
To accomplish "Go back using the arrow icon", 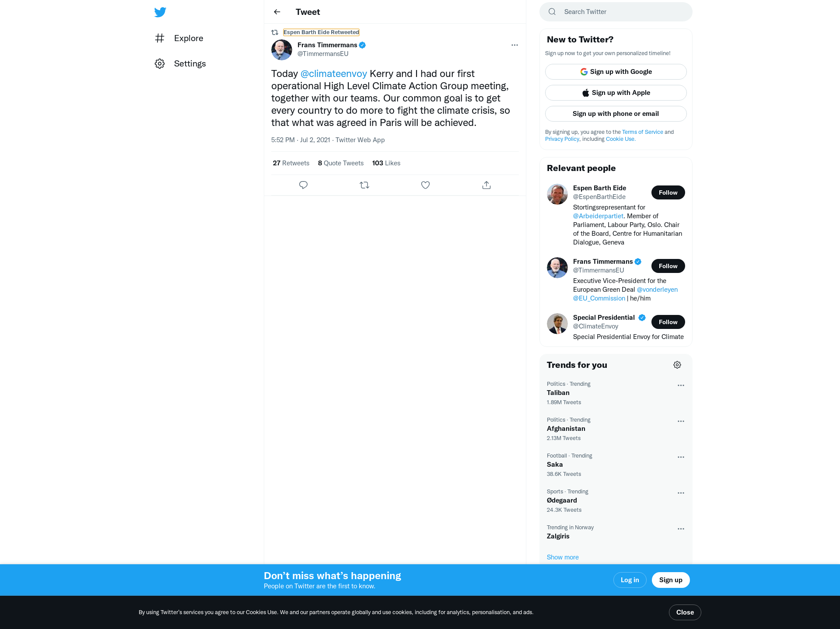I will tap(277, 12).
